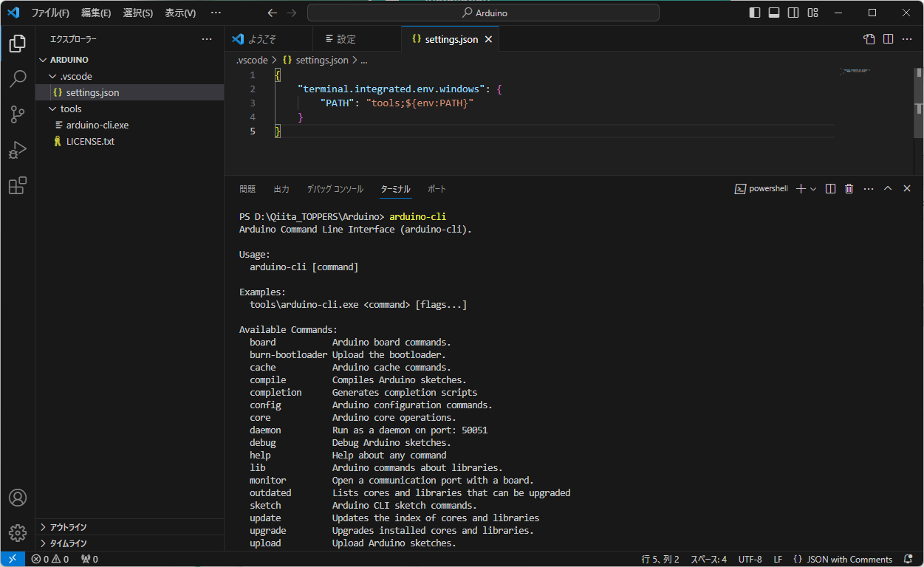
Task: Open the terminal profile dropdown arrow
Action: pos(814,188)
